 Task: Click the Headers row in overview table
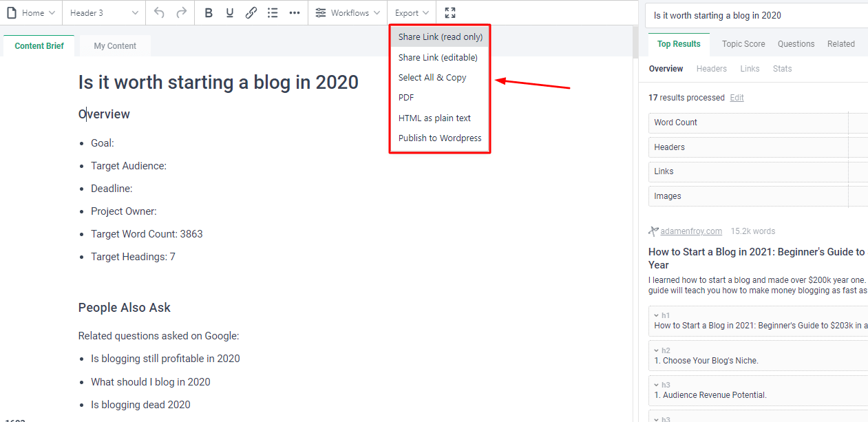click(x=758, y=147)
